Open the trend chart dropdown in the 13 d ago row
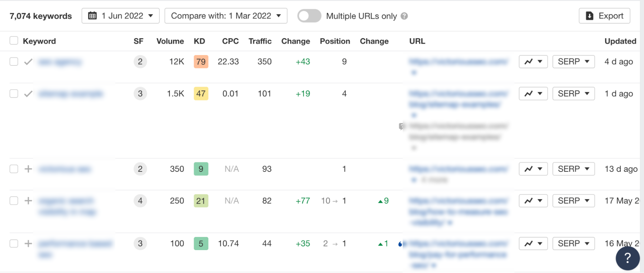Image resolution: width=644 pixels, height=273 pixels. coord(533,169)
